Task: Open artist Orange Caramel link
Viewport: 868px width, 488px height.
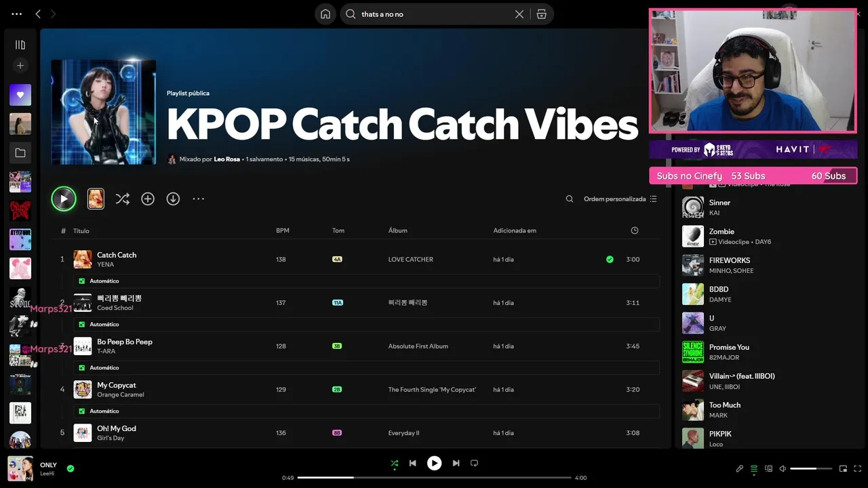Action: pyautogui.click(x=121, y=394)
